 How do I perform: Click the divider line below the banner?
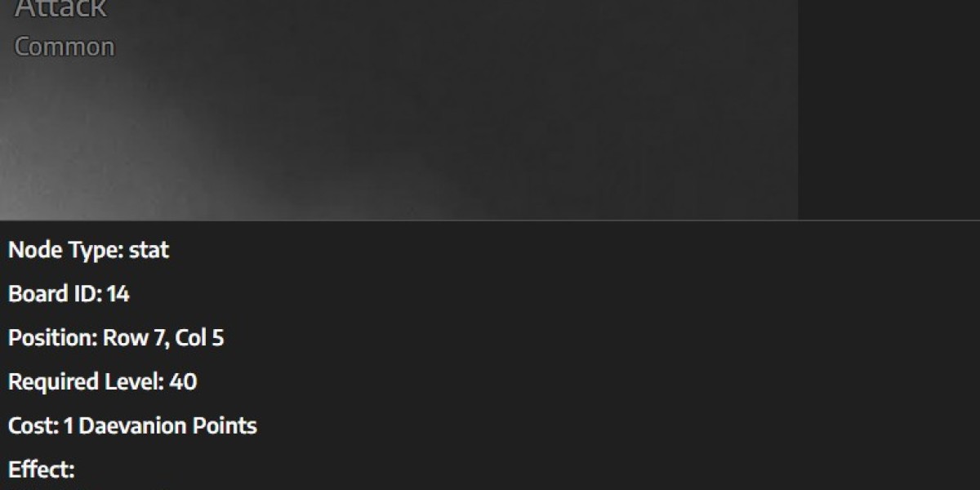[490, 220]
